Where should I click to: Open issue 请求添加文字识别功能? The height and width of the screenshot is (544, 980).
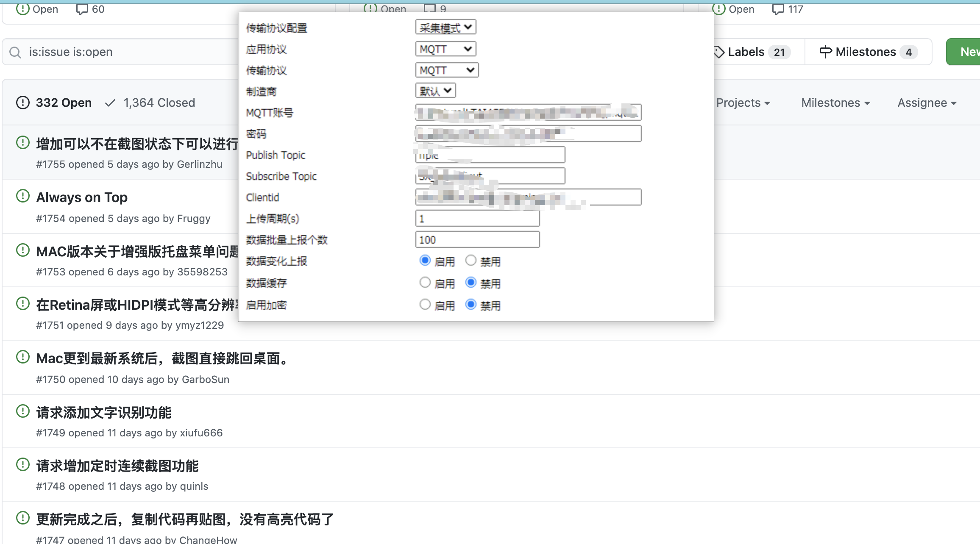pyautogui.click(x=104, y=413)
